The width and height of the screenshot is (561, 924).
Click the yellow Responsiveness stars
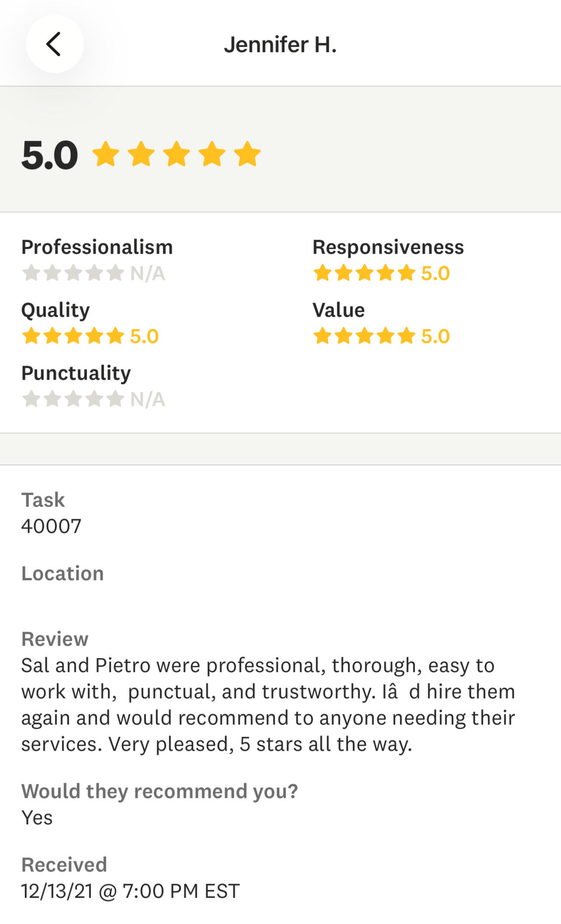tap(364, 273)
